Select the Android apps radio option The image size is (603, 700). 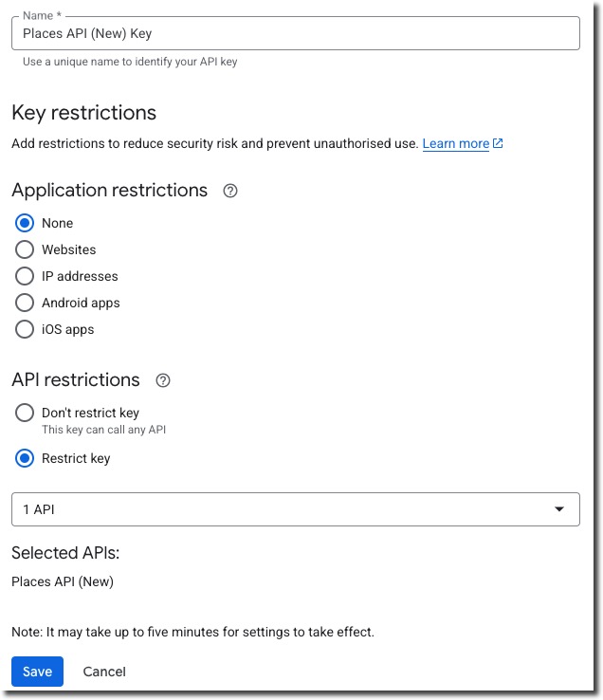coord(25,303)
